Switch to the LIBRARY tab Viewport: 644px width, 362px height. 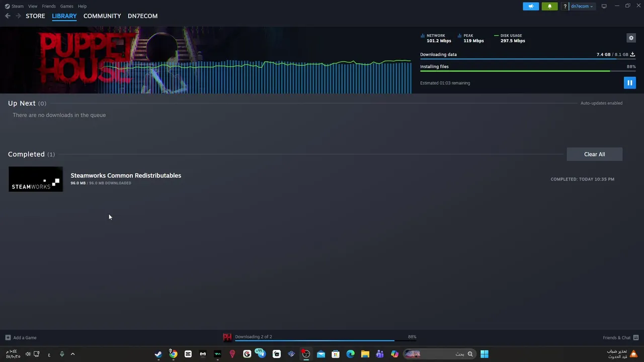(x=64, y=16)
